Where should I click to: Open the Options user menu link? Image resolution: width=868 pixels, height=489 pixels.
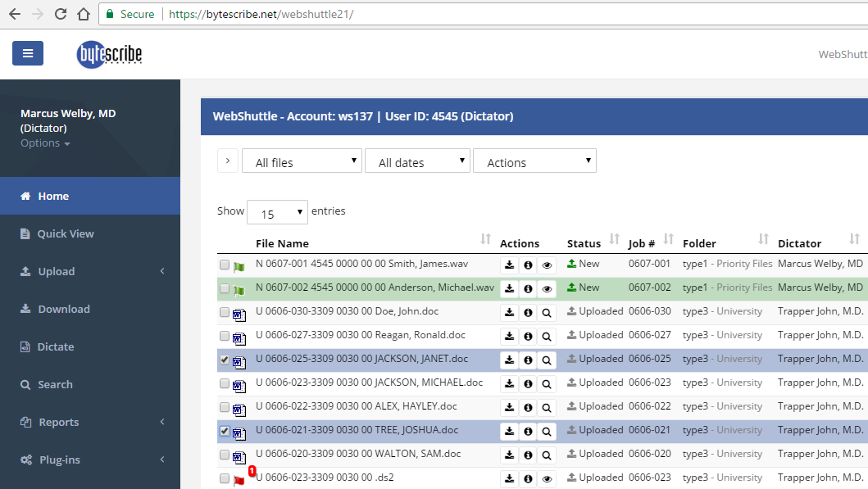[45, 143]
